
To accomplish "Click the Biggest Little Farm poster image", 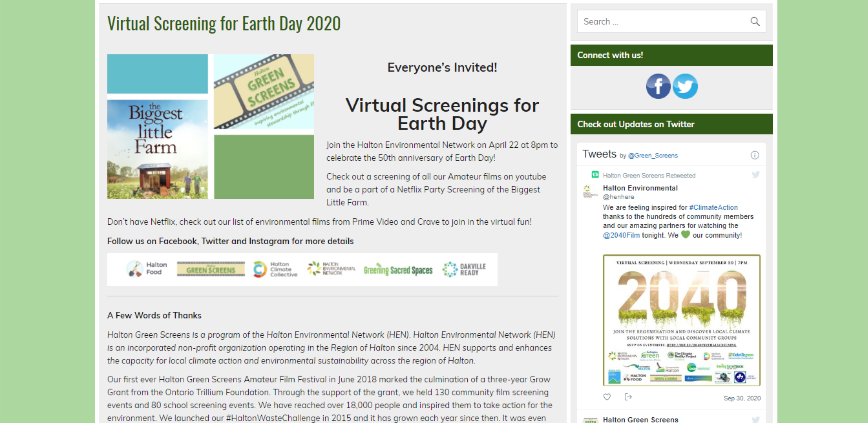I will coord(157,149).
